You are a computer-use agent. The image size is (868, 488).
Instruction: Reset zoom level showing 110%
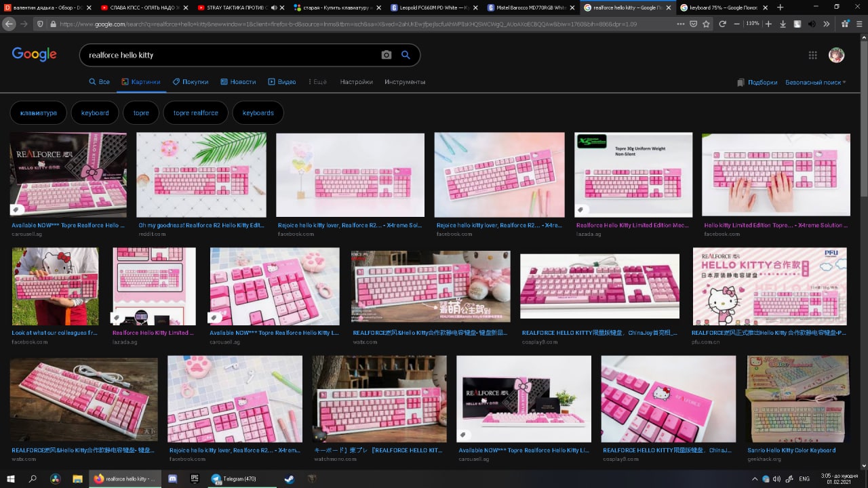tap(753, 24)
